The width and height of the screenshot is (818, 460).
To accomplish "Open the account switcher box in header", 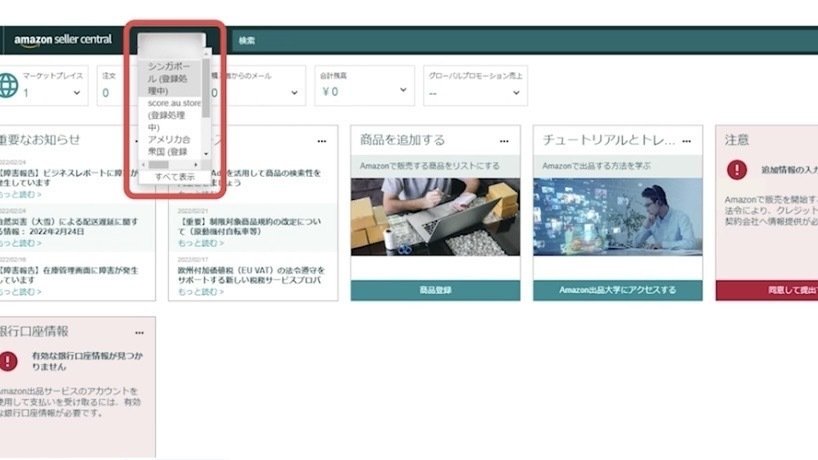I will click(x=171, y=43).
